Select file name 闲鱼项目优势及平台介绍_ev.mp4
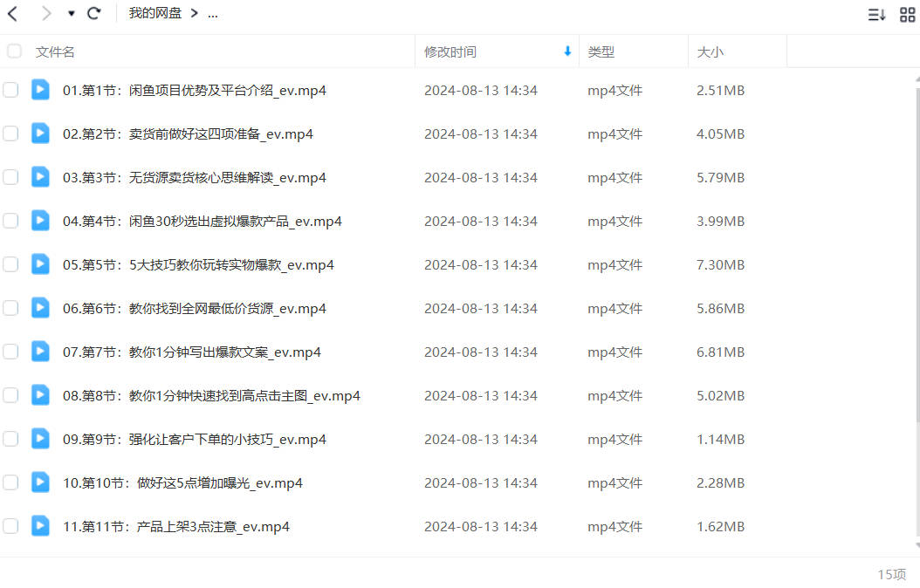This screenshot has width=920, height=588. 227,90
